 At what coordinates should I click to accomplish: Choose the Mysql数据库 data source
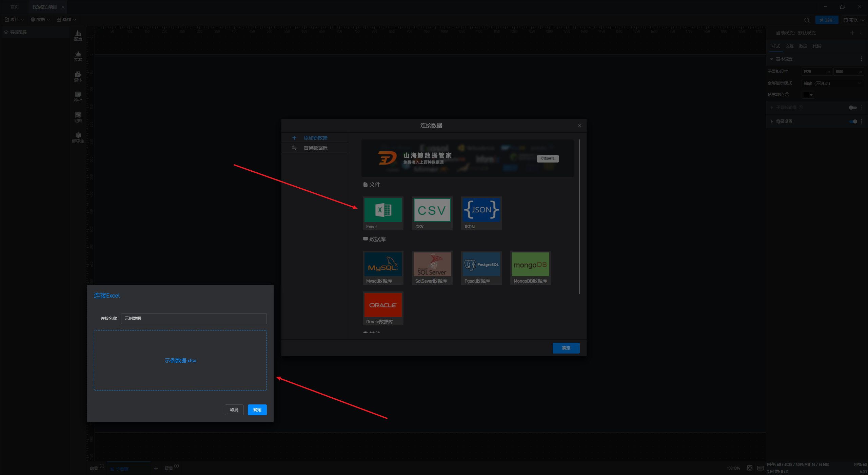pyautogui.click(x=383, y=268)
